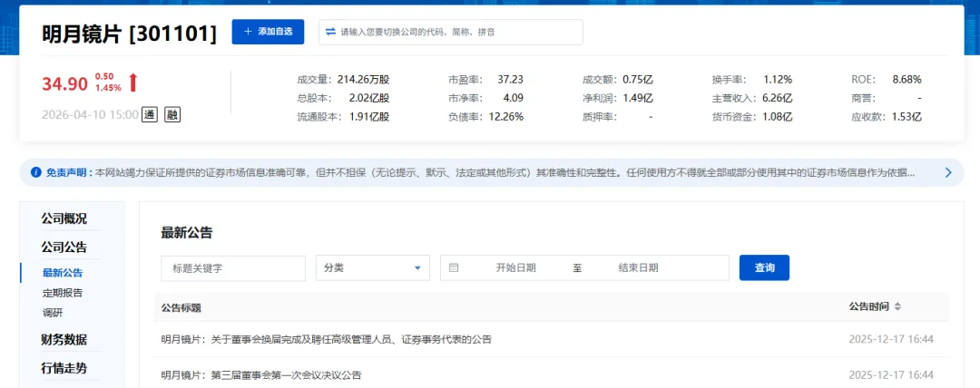980x388 pixels.
Task: Click the 标题关键字 input field
Action: pos(233,268)
